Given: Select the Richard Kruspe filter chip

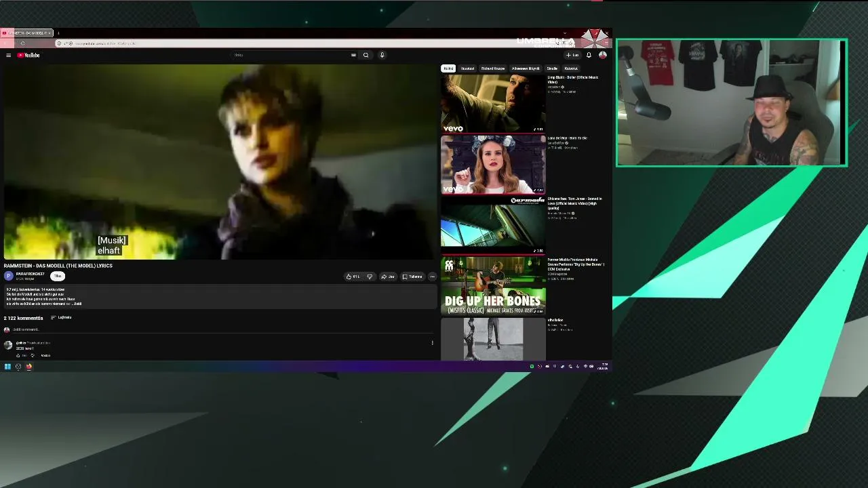Looking at the screenshot, I should [493, 68].
